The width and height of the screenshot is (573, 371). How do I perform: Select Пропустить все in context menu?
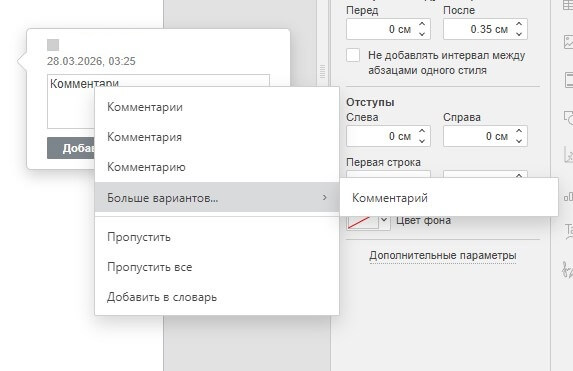point(217,267)
